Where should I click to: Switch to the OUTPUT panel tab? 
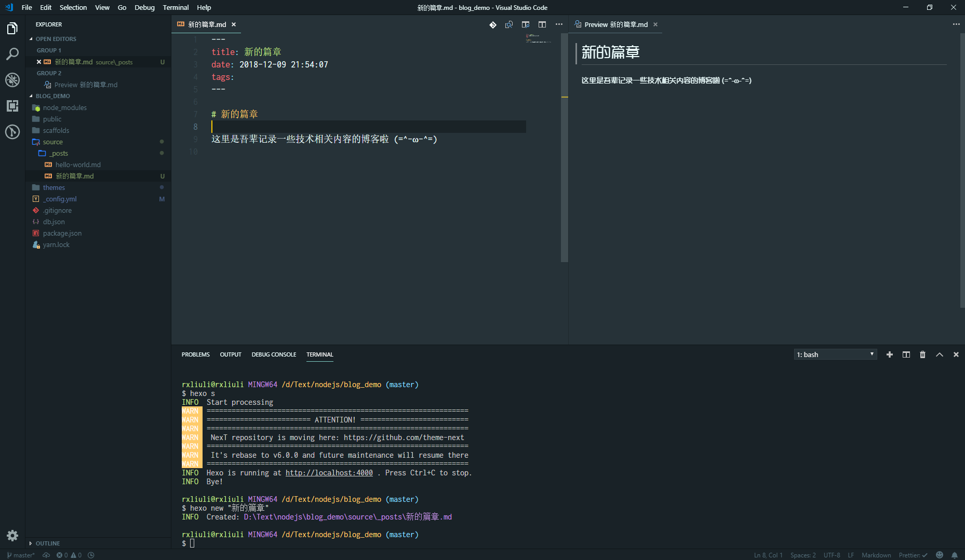point(231,354)
